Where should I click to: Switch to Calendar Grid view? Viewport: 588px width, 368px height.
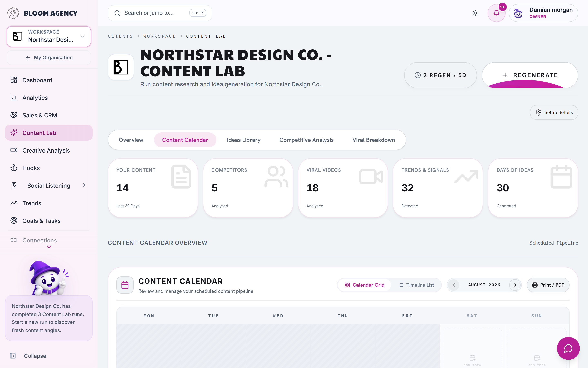pos(364,285)
